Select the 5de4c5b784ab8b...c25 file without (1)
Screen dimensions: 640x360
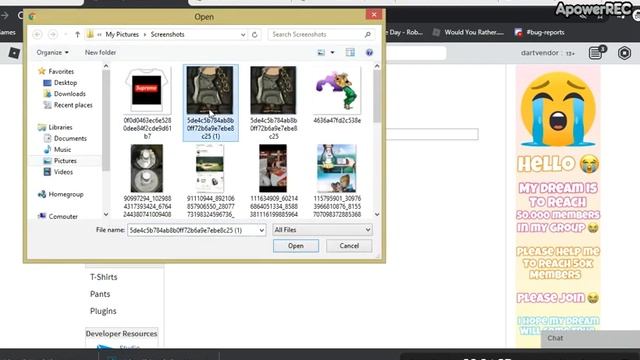tap(273, 90)
